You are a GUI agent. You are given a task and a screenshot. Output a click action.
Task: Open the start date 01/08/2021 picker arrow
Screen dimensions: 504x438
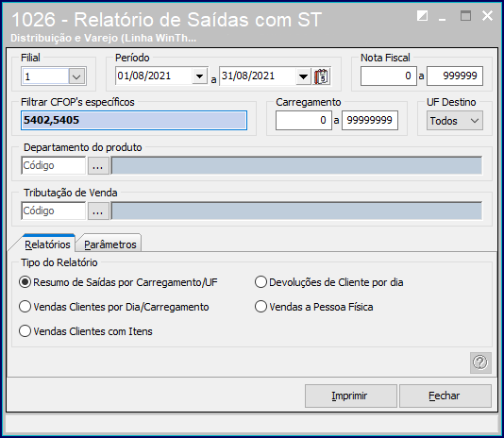(199, 76)
